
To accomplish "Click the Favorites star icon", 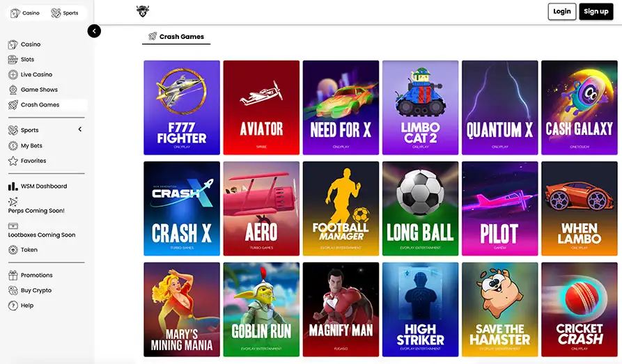I will pyautogui.click(x=13, y=161).
